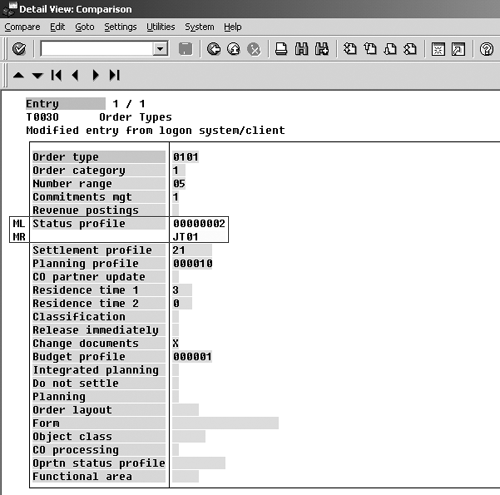Image resolution: width=500 pixels, height=495 pixels.
Task: Jump to first entry arrow button
Action: click(56, 75)
